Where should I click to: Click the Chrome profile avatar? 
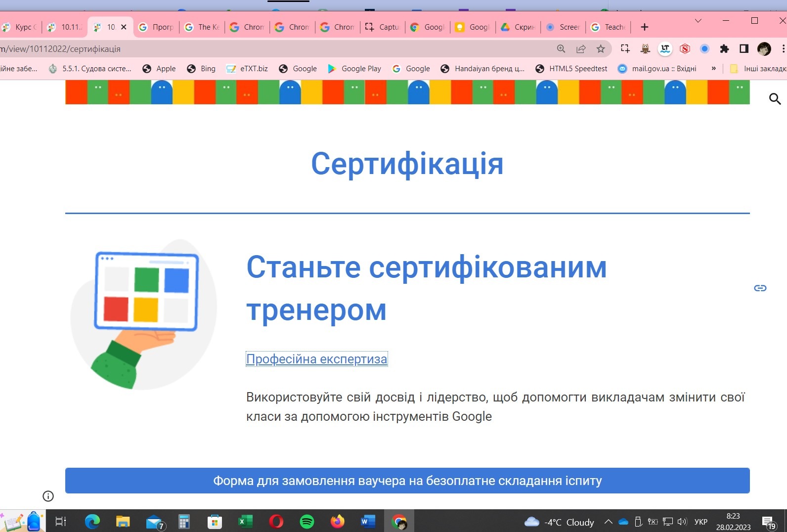pos(764,48)
